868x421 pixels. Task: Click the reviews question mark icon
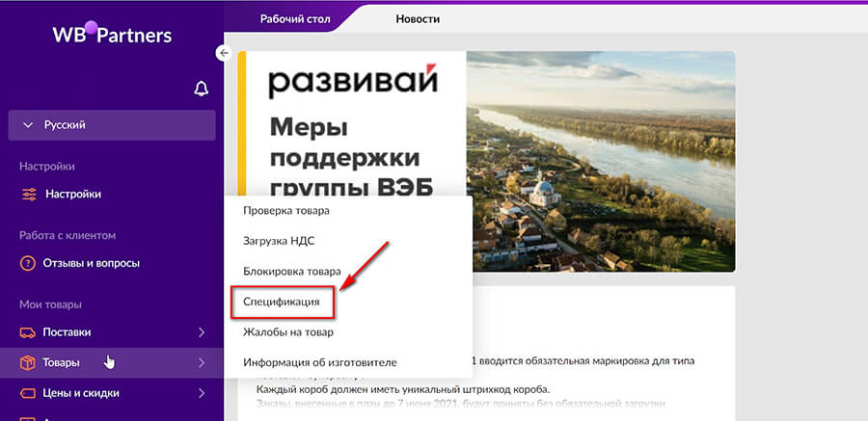click(x=28, y=263)
